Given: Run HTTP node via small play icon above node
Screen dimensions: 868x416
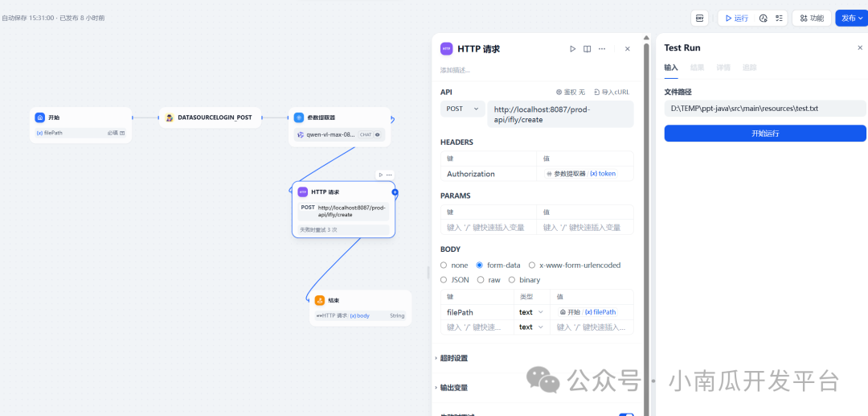Looking at the screenshot, I should 381,175.
